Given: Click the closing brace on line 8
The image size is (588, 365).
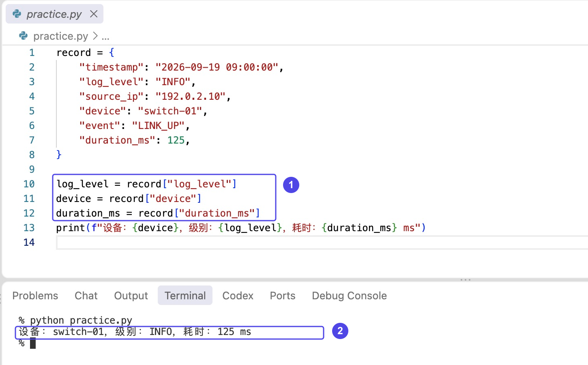Looking at the screenshot, I should coord(59,155).
